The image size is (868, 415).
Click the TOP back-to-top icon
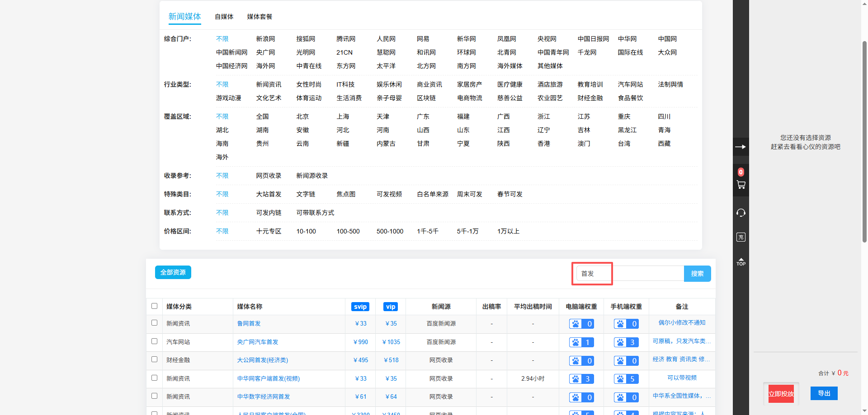pos(741,261)
